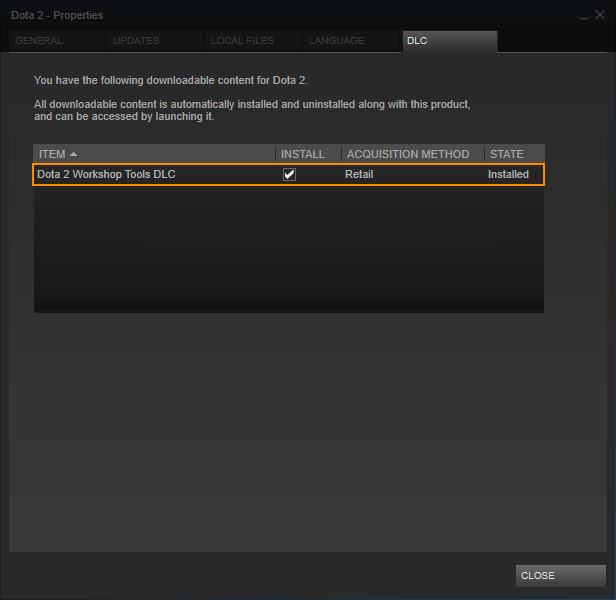Close the window using the X icon
Screen dimensions: 616x600
(x=600, y=15)
